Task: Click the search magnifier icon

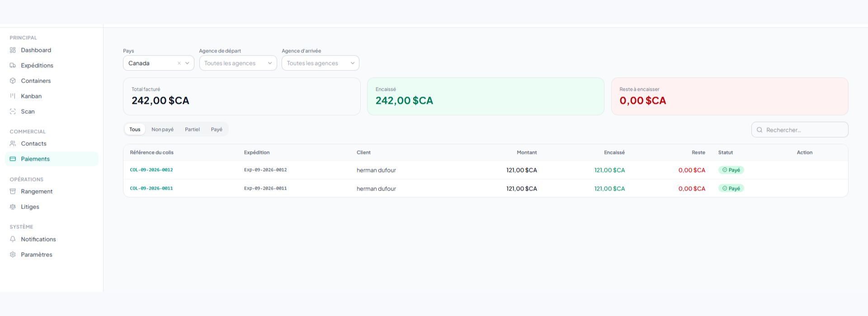Action: [x=759, y=130]
